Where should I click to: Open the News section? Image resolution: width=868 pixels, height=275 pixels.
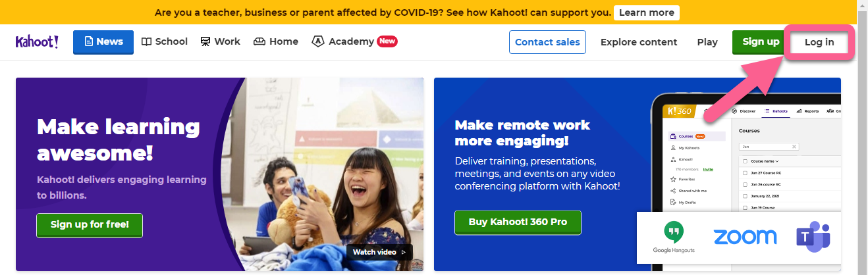tap(103, 41)
